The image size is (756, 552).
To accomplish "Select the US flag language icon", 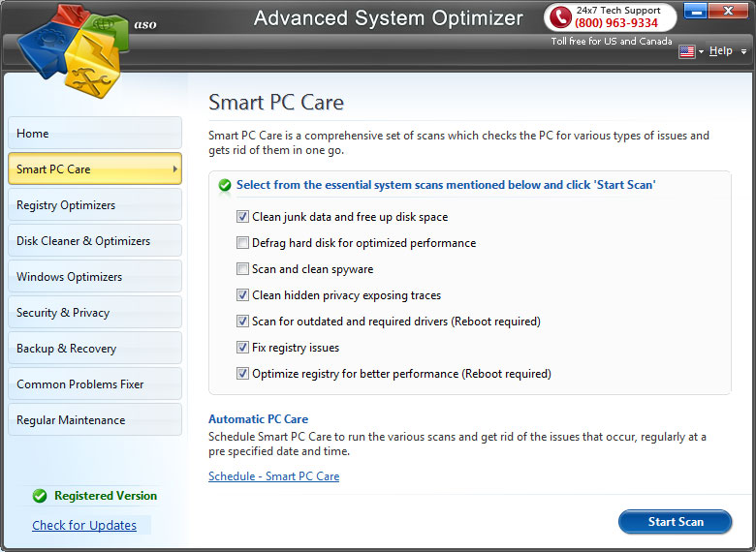I will coord(686,51).
